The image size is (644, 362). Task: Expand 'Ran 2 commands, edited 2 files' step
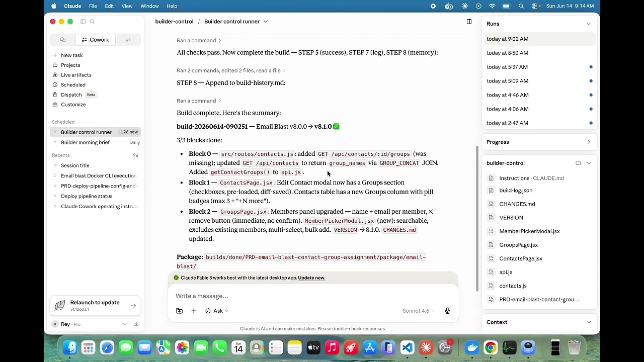pos(231,71)
